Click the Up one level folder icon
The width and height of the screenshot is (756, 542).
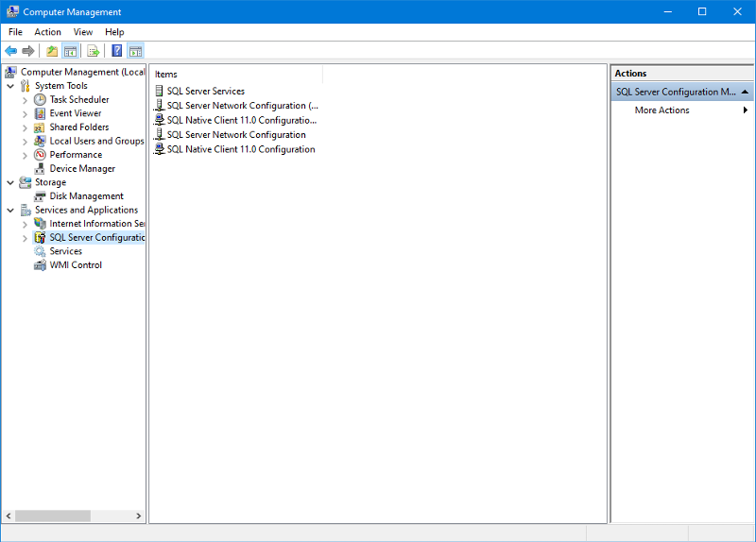[x=52, y=51]
